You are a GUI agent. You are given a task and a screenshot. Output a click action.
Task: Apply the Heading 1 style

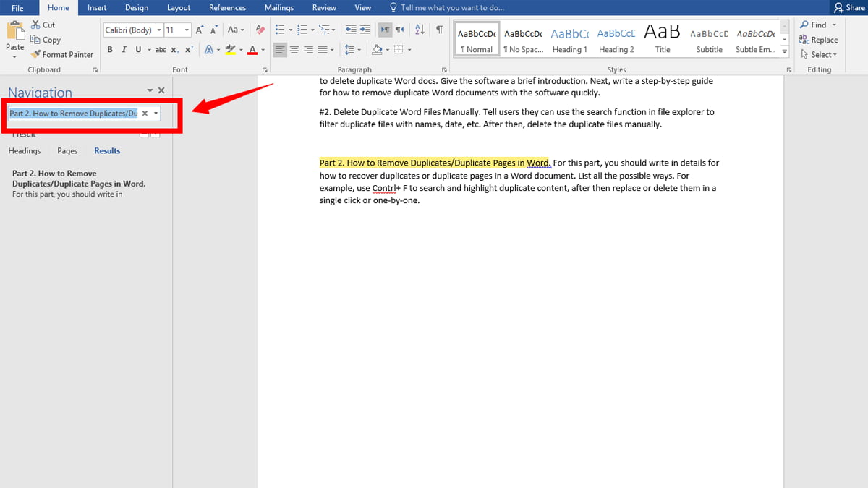tap(569, 40)
